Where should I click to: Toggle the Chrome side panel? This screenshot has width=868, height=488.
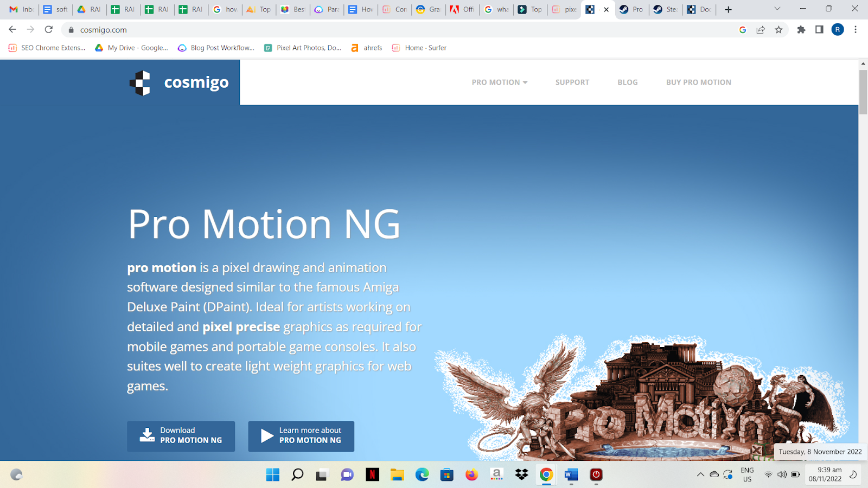point(819,30)
